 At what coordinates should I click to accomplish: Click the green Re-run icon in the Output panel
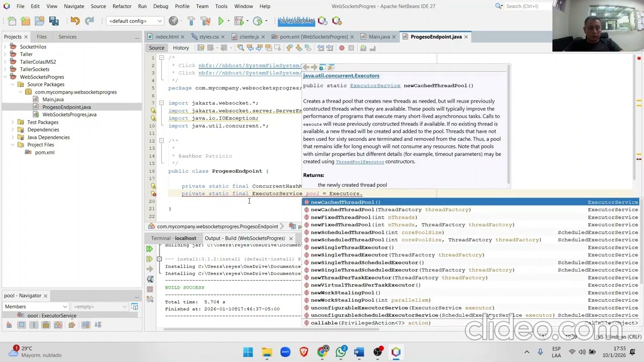pos(149,249)
